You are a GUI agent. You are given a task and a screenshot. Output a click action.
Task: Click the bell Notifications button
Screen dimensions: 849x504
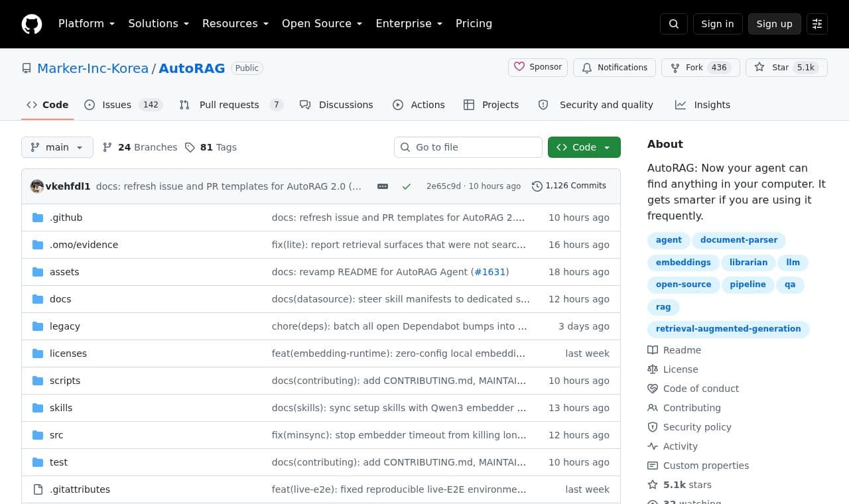pos(615,68)
